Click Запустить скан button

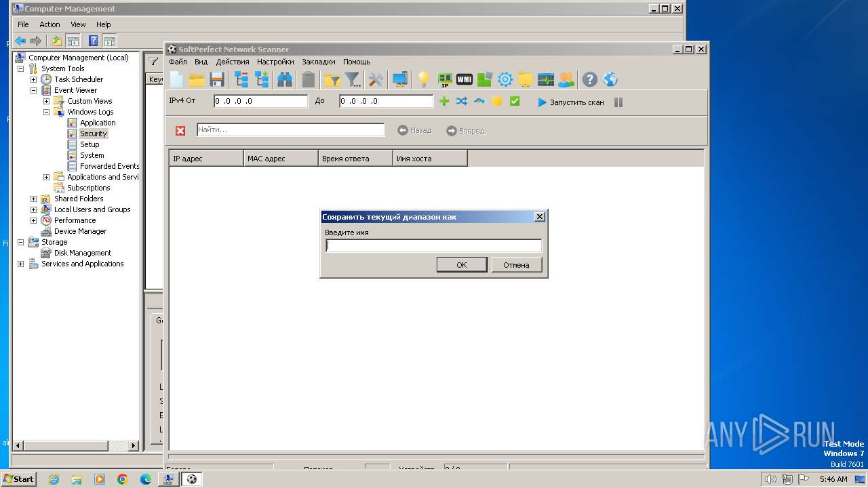(570, 102)
